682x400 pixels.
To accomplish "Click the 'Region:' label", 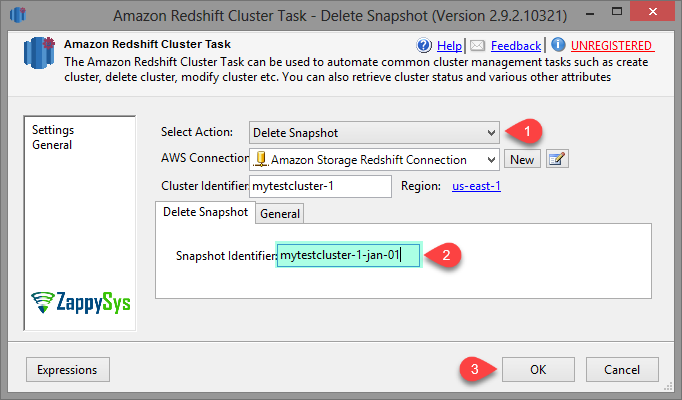I will (421, 186).
